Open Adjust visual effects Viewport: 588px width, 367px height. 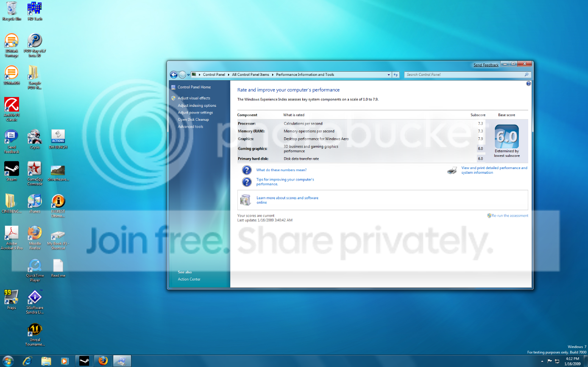(x=194, y=98)
